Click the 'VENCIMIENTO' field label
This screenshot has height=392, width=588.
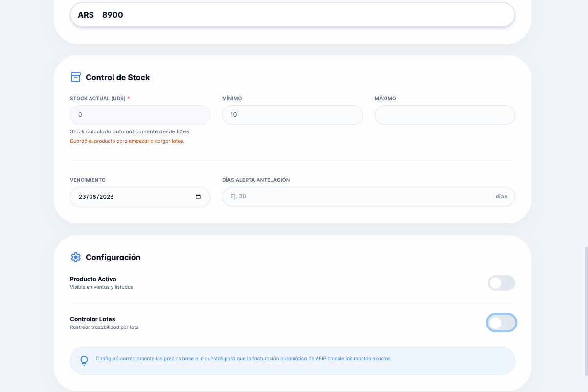tap(88, 180)
